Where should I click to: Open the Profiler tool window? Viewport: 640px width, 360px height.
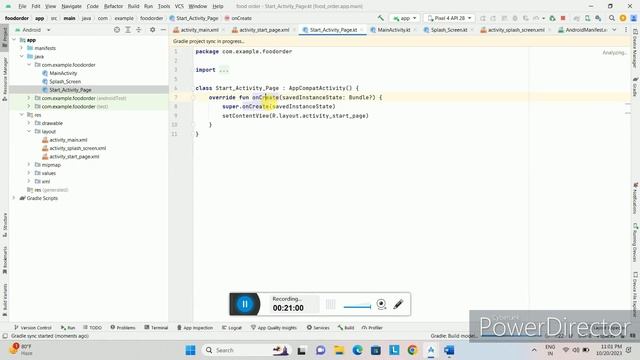372,328
